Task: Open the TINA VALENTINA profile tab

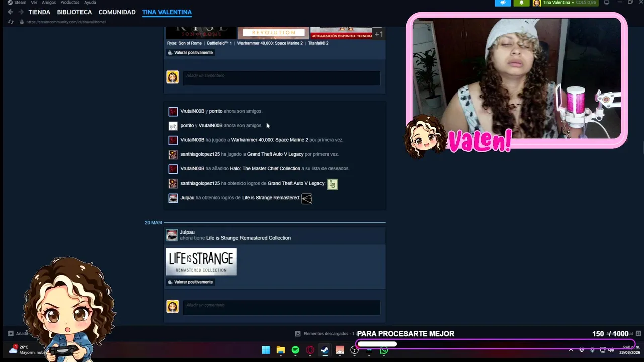Action: click(167, 12)
